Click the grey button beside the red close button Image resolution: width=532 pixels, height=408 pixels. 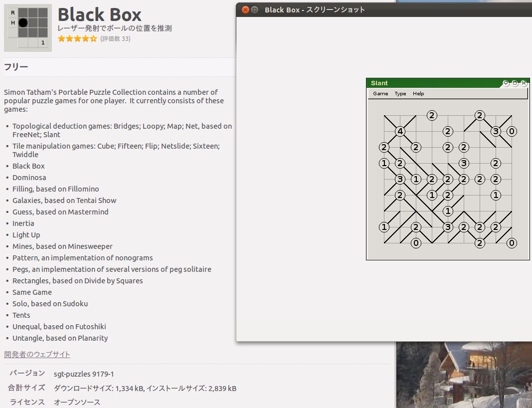pos(254,10)
